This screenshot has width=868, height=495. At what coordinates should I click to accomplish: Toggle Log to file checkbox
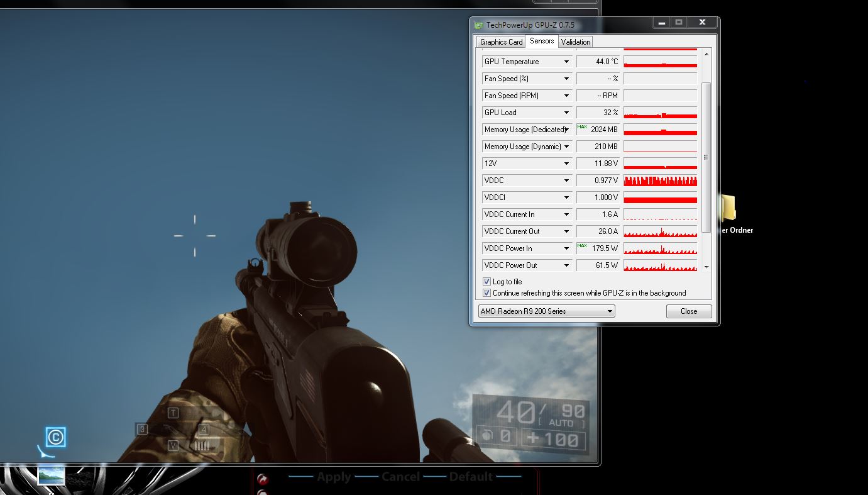point(486,282)
